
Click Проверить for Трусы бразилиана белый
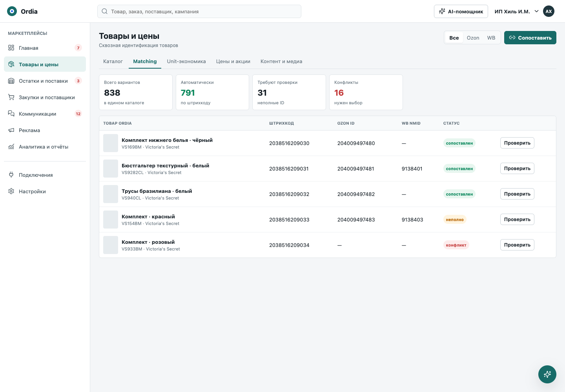[x=517, y=194]
